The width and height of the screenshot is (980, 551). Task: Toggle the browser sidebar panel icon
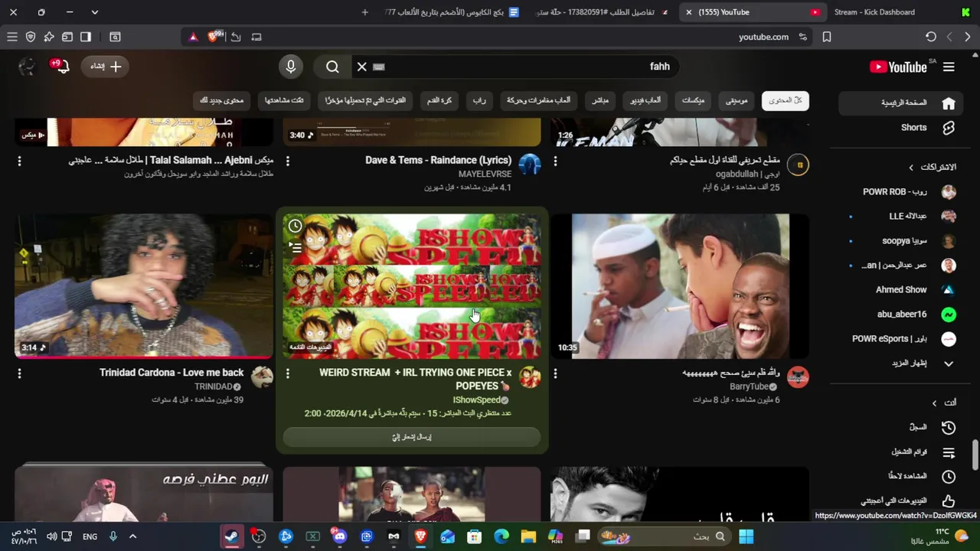click(x=86, y=37)
